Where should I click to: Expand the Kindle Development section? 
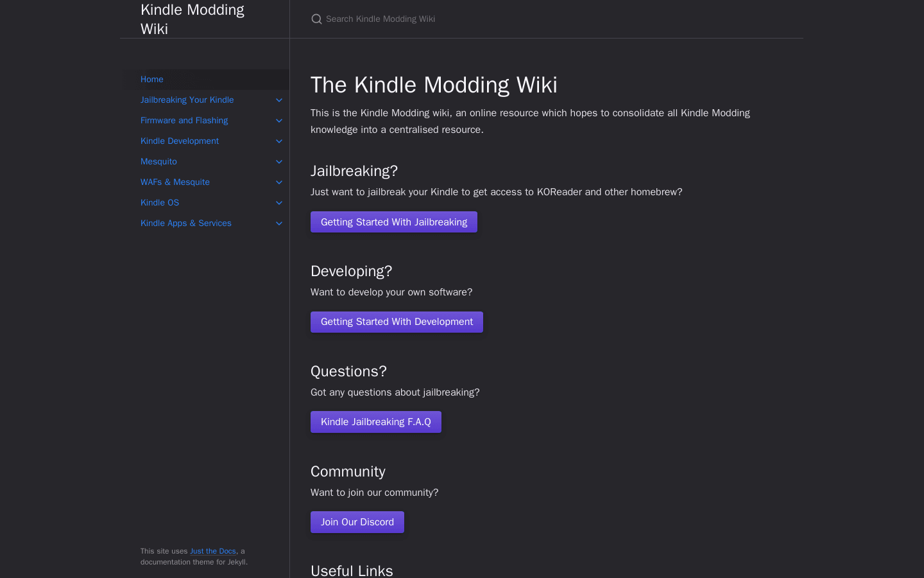coord(279,141)
